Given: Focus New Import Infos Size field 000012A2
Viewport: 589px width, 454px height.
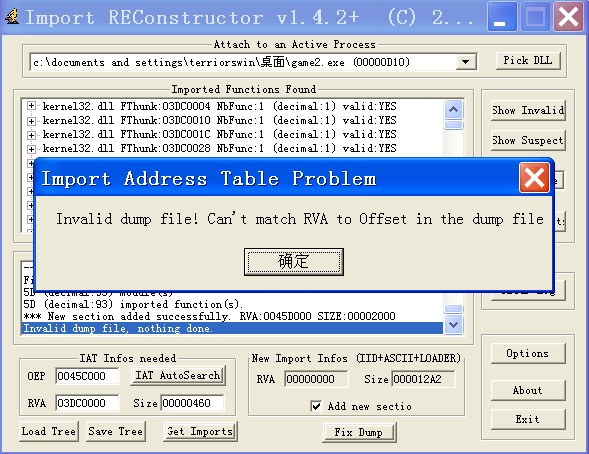Looking at the screenshot, I should (x=423, y=379).
